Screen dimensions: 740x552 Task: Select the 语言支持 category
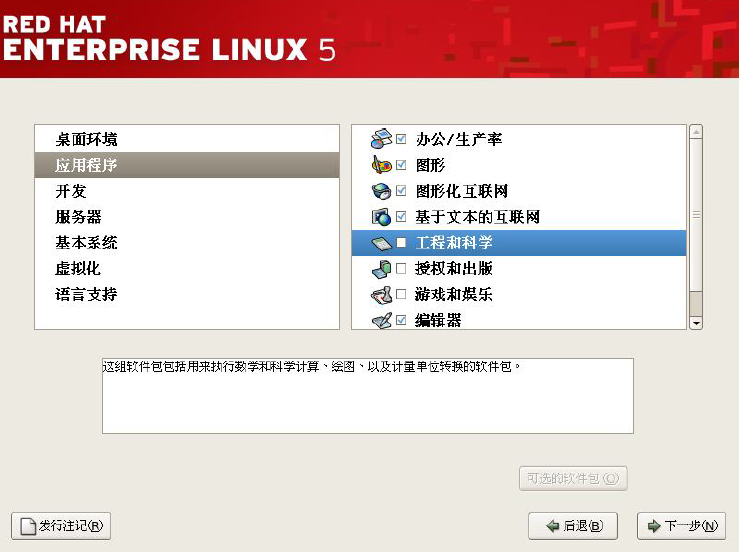(x=187, y=294)
